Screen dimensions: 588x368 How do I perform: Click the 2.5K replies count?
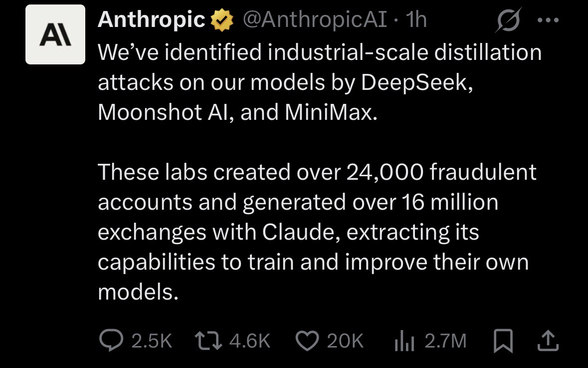click(152, 341)
